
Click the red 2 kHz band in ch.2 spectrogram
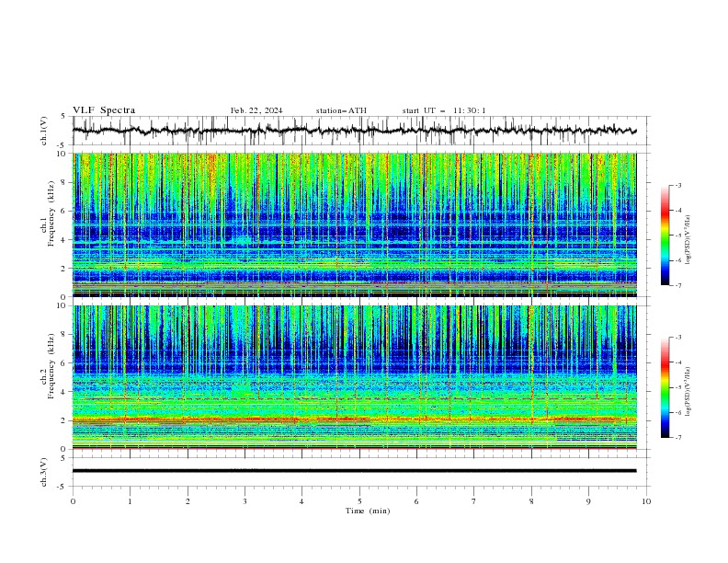point(355,419)
